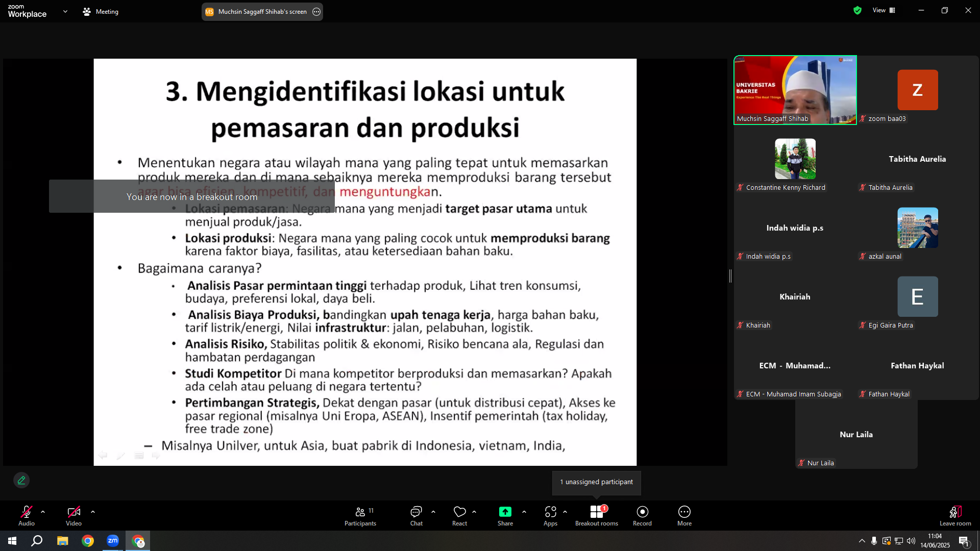Open Zoom Apps
The height and width of the screenshot is (551, 980).
(550, 515)
